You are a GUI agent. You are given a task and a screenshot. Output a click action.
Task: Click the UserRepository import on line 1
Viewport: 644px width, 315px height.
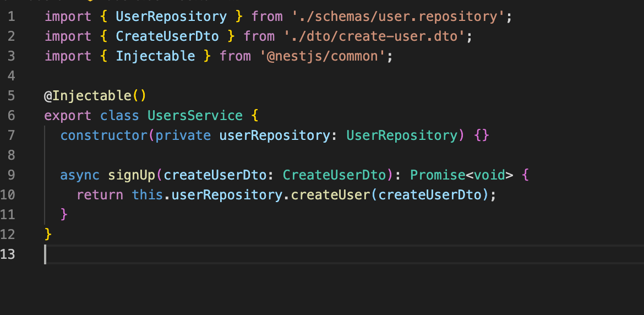tap(171, 17)
